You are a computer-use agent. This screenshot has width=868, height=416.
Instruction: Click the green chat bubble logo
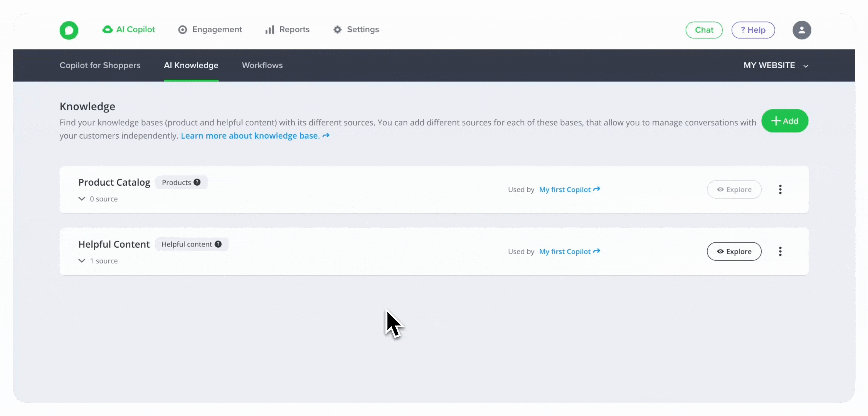[x=69, y=30]
